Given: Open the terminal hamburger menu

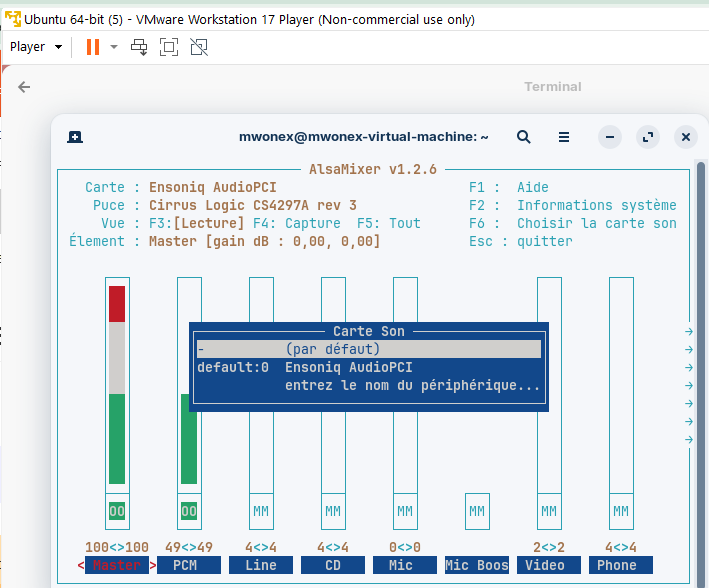Looking at the screenshot, I should click(564, 137).
